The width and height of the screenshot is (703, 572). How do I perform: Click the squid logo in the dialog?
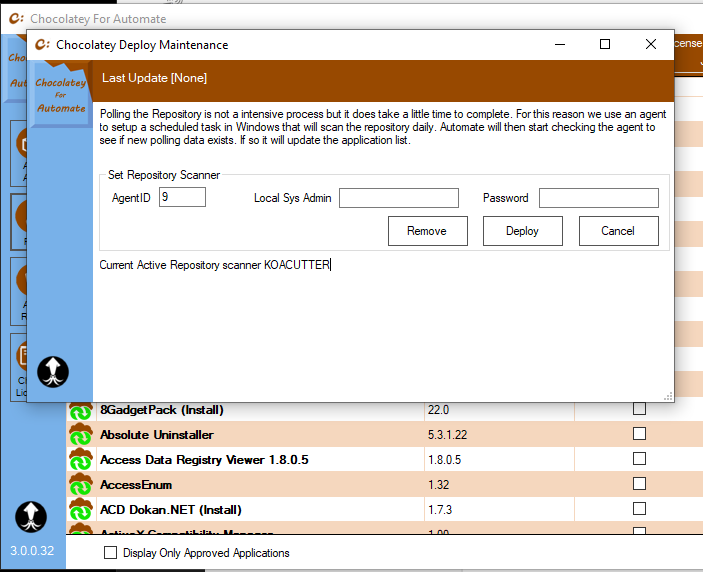[52, 371]
